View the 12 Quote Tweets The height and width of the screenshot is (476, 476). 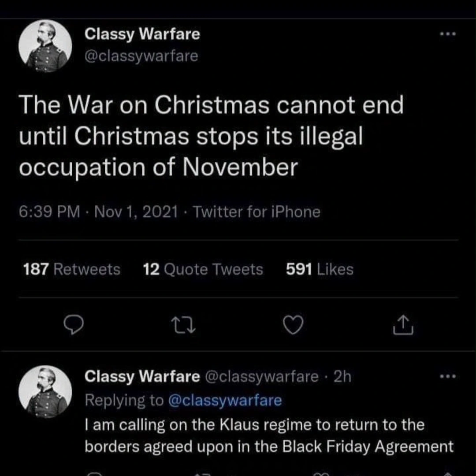(203, 269)
